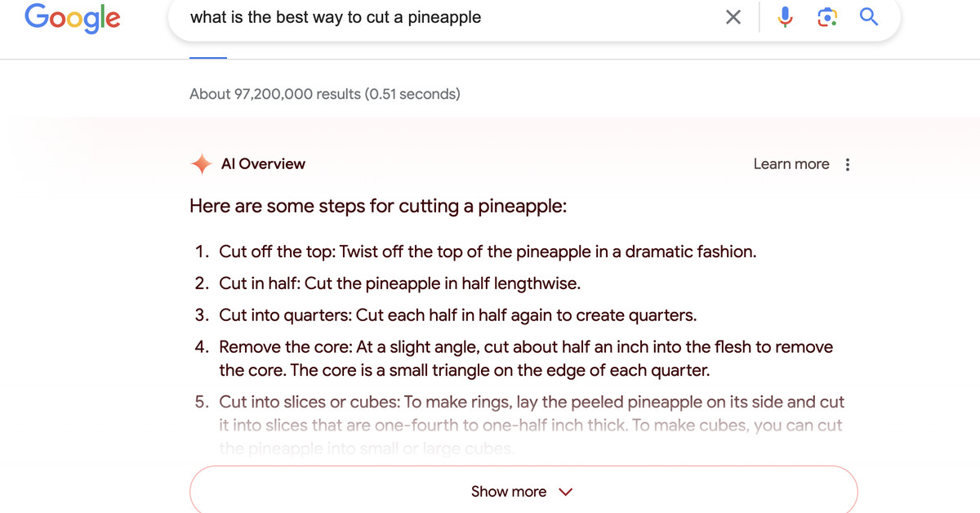The image size is (980, 513).
Task: Click the Google logo
Action: pyautogui.click(x=73, y=18)
